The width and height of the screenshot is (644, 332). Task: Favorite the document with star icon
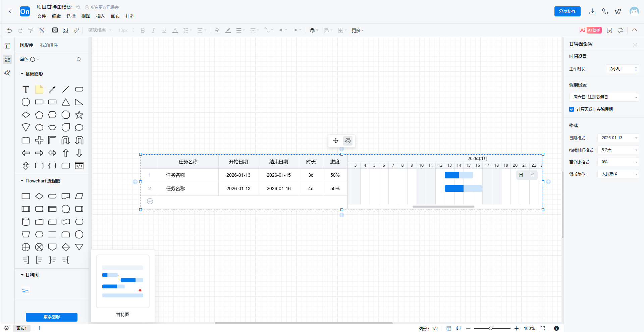(78, 7)
